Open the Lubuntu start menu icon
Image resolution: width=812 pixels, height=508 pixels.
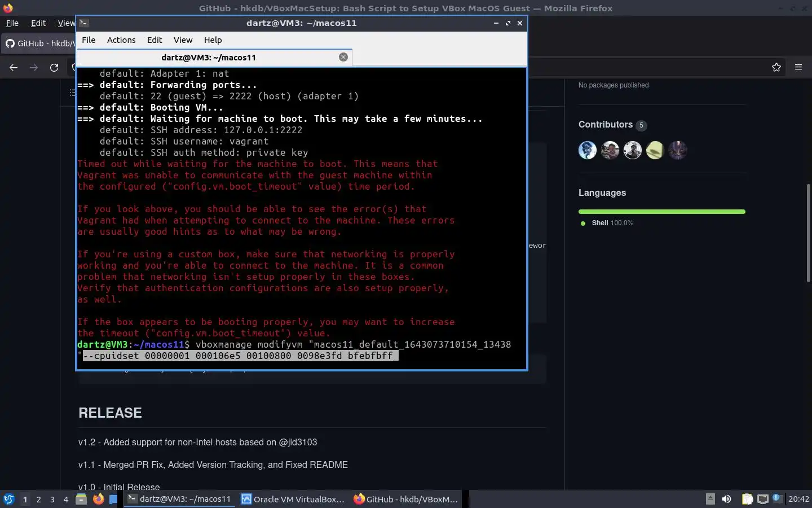coord(8,499)
